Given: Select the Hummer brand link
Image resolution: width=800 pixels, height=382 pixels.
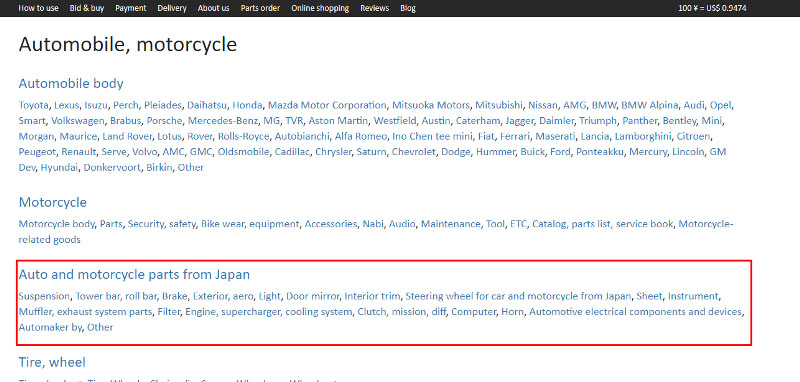Looking at the screenshot, I should [x=495, y=152].
